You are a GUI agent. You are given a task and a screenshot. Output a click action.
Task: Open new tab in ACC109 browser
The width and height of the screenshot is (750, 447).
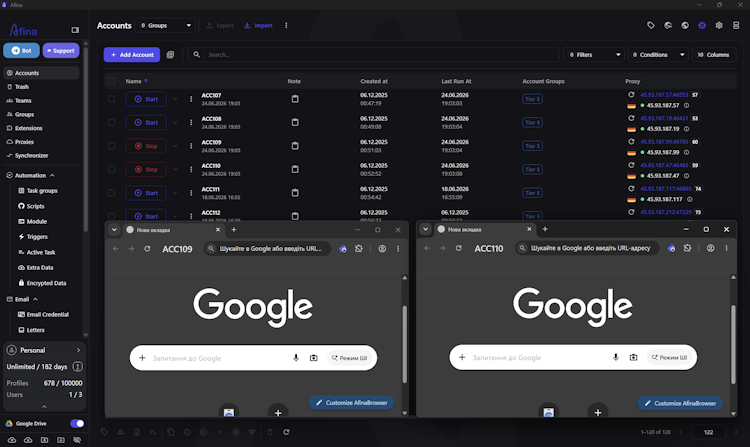point(234,229)
